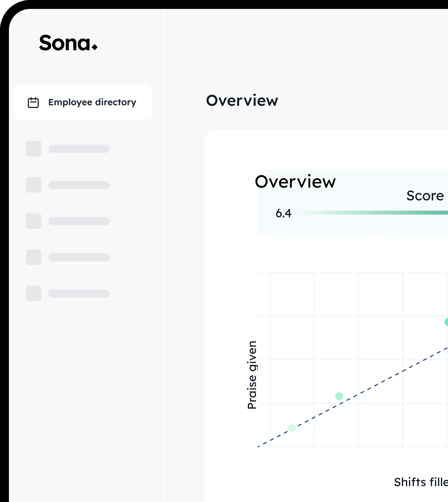Select the first placeholder icon under Employee directory
Image resolution: width=448 pixels, height=502 pixels.
(34, 149)
